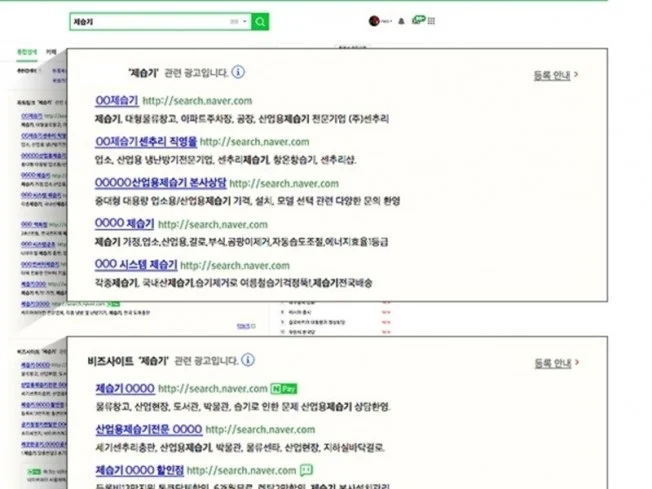
Task: Click description starting 업소, 산업용 냉난방기전문기업
Action: click(226, 160)
